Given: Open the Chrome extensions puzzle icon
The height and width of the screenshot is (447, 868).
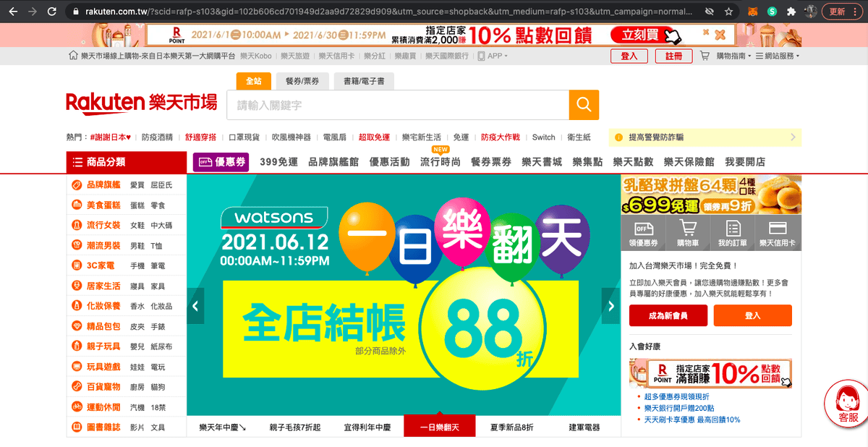Looking at the screenshot, I should pos(791,12).
